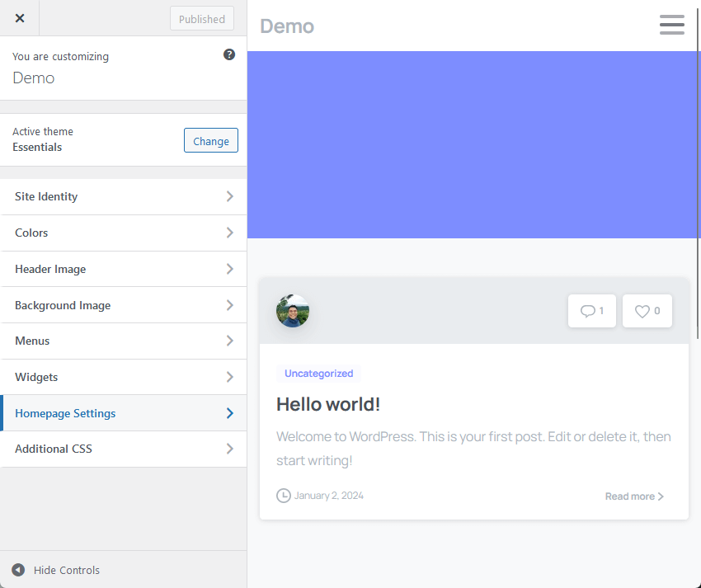Click the Uncategorized category link

click(x=318, y=374)
